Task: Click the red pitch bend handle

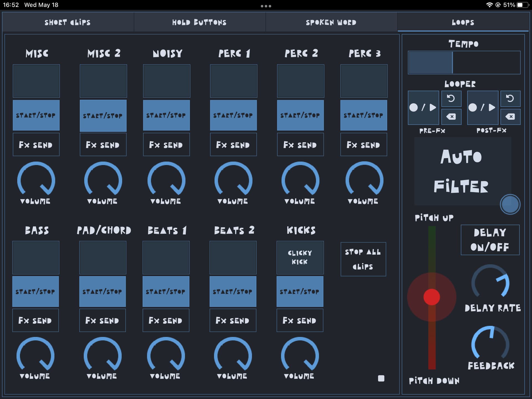Action: coord(432,297)
